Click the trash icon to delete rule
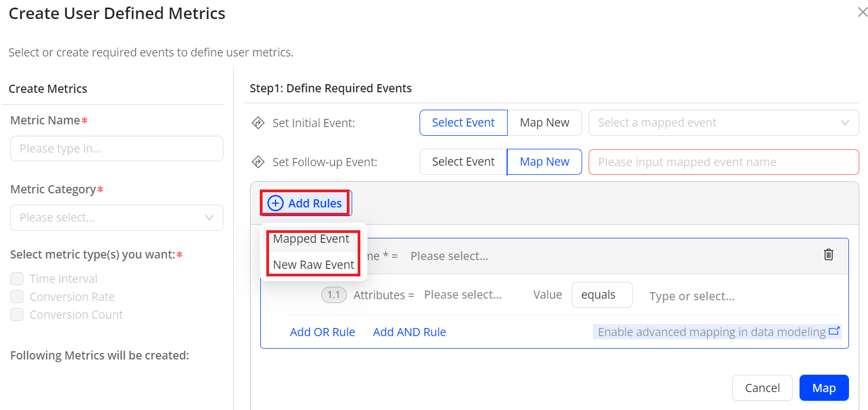The width and height of the screenshot is (868, 410). pos(828,255)
